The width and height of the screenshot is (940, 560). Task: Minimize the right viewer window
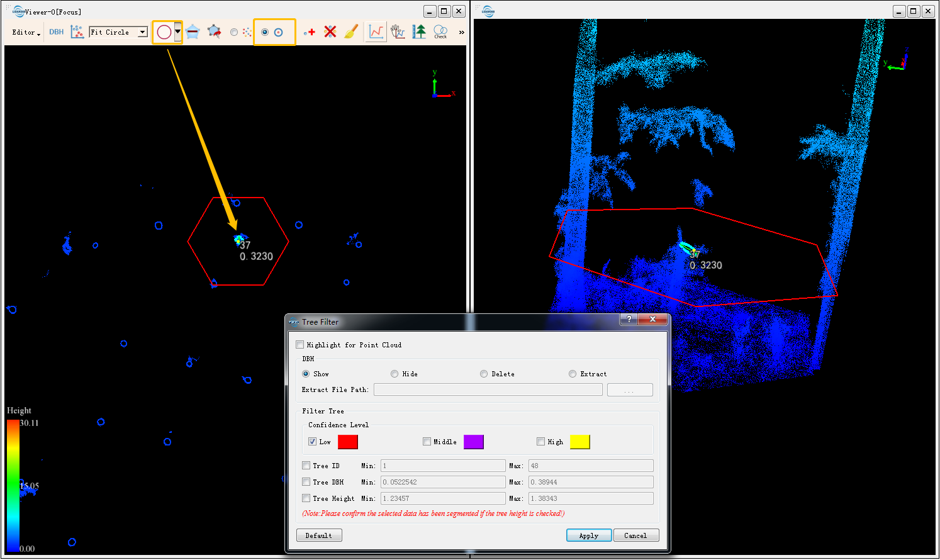(x=899, y=11)
